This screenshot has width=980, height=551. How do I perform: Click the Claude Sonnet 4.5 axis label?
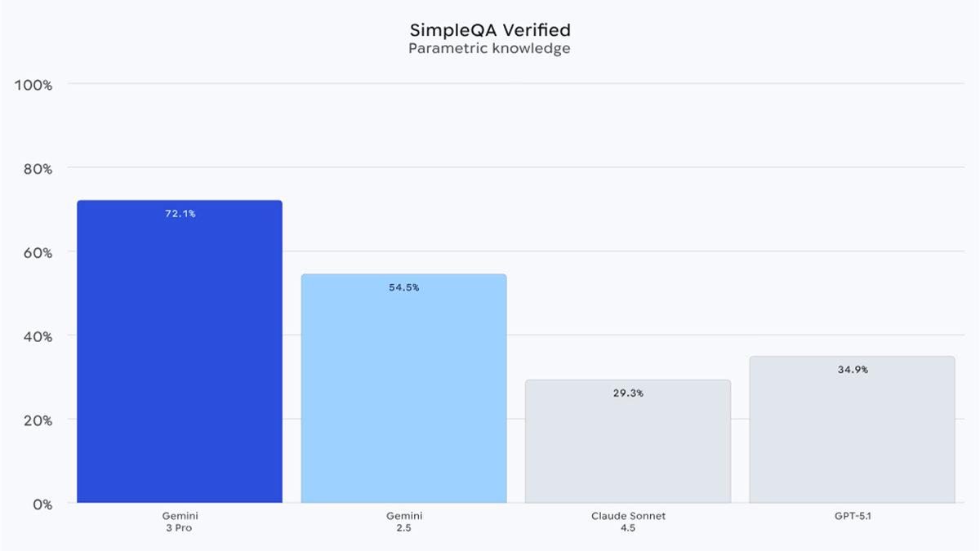(627, 521)
